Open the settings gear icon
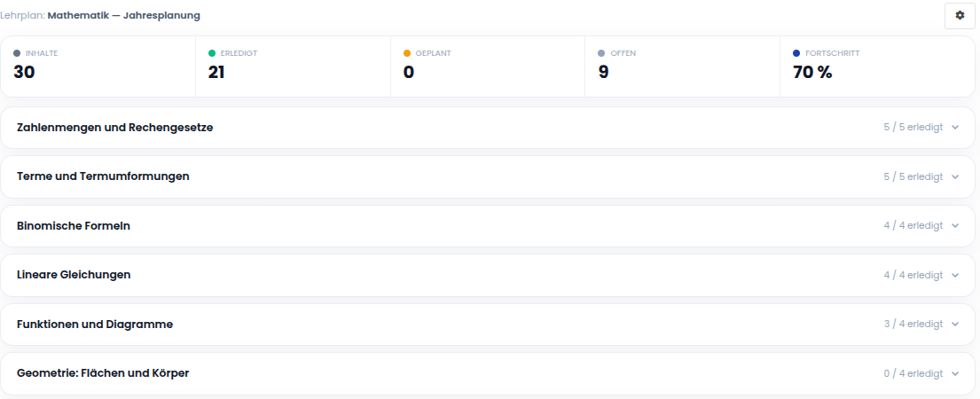 pos(960,16)
